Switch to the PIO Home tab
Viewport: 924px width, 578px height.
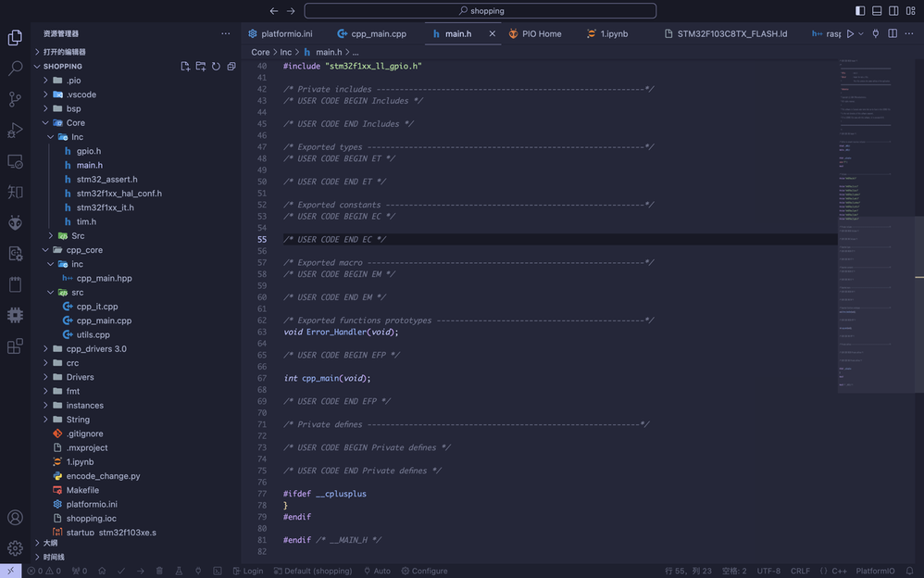point(541,33)
